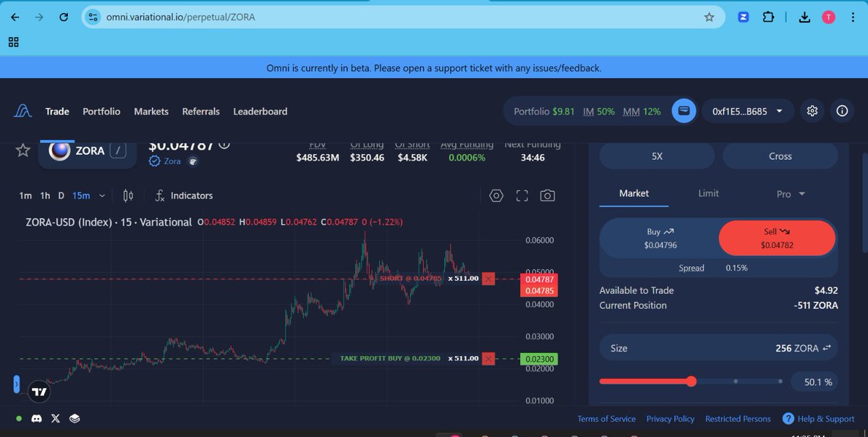Open the Markets page
Viewport: 868px width, 437px height.
[151, 111]
